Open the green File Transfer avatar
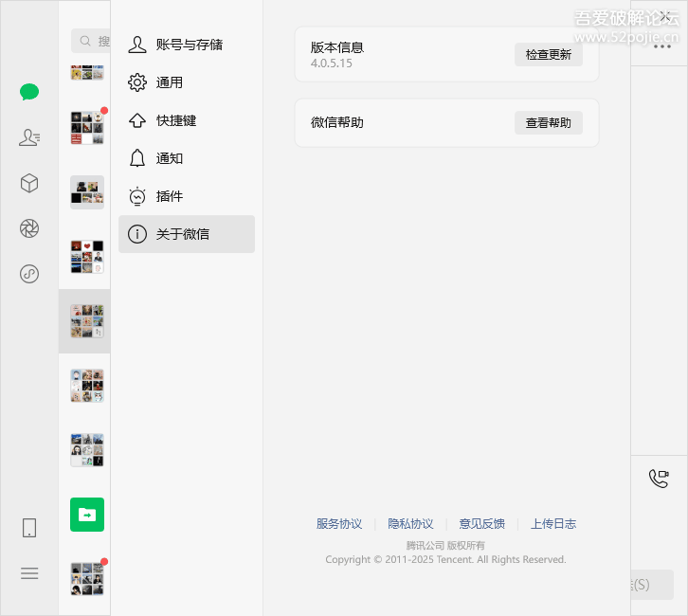Screen dimensions: 688x616 (87, 515)
